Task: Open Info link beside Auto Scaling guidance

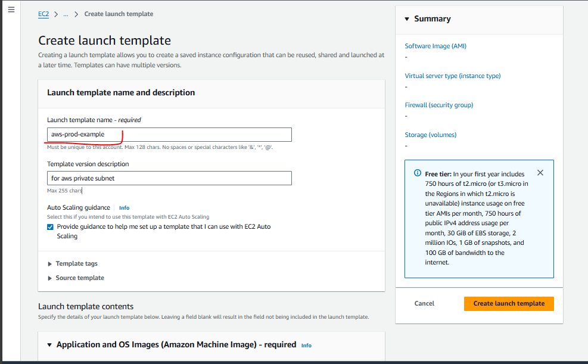Action: pos(124,208)
